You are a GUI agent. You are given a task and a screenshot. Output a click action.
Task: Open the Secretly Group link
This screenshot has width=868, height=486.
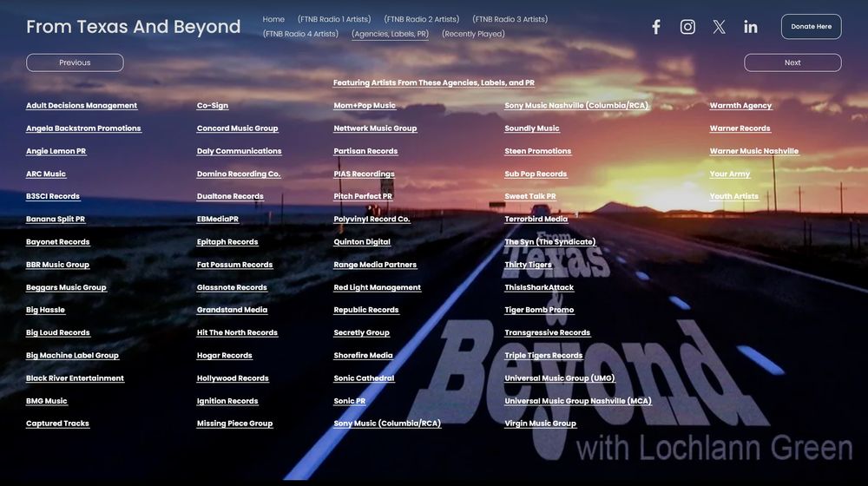[x=361, y=332]
